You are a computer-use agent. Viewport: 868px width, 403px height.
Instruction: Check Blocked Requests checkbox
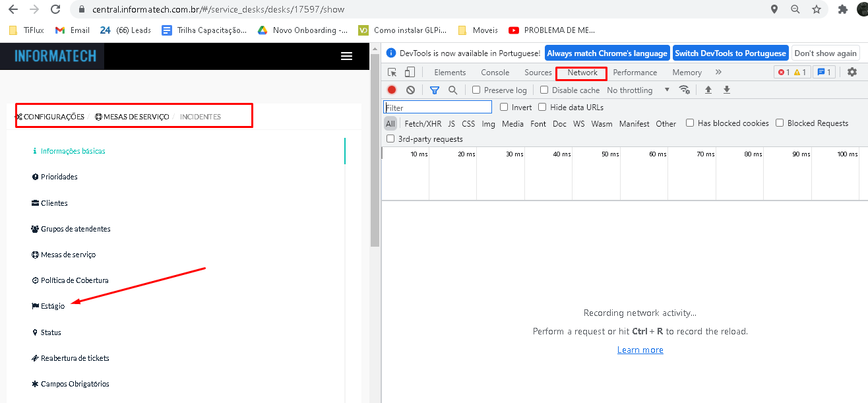tap(780, 123)
